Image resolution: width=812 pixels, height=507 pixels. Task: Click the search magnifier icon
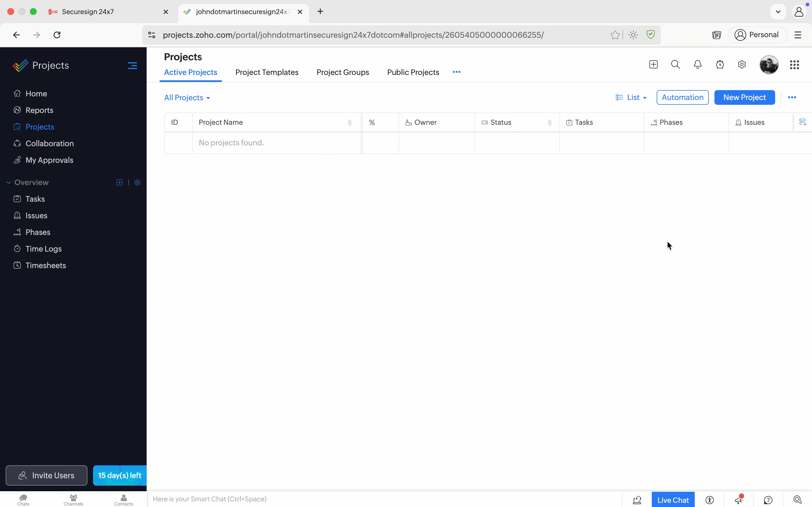tap(676, 65)
